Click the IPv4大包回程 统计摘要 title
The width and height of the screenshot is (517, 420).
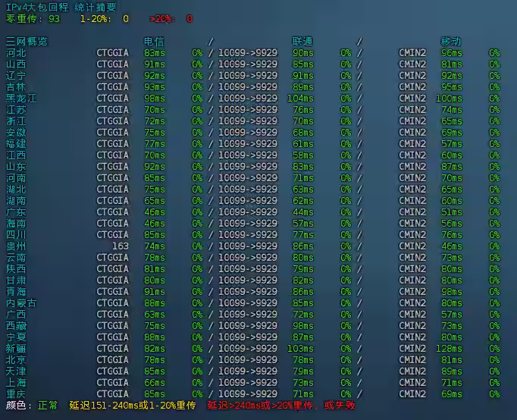pyautogui.click(x=61, y=8)
